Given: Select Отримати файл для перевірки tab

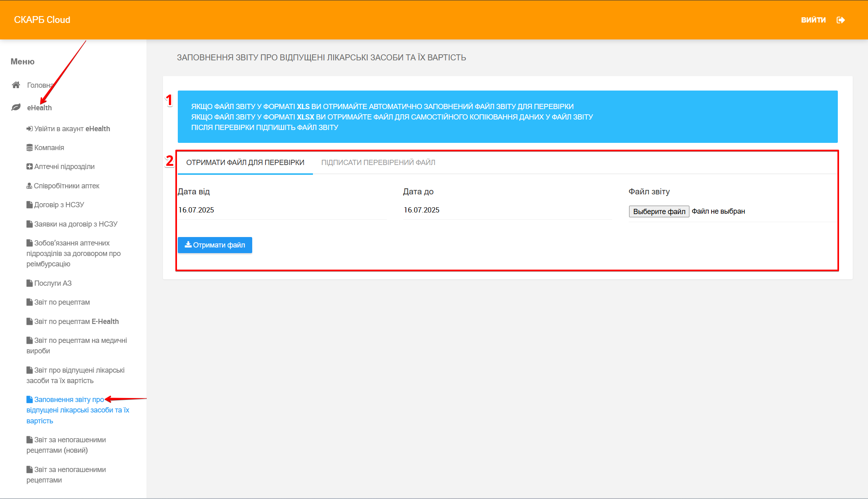Looking at the screenshot, I should pos(245,163).
